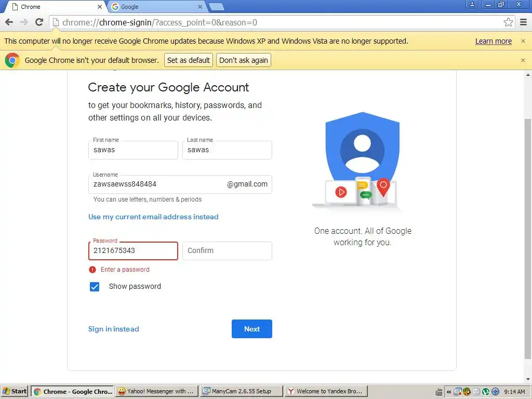Viewport: 532px width, 399px height.
Task: Bookmark this page with the star icon
Action: click(x=508, y=22)
